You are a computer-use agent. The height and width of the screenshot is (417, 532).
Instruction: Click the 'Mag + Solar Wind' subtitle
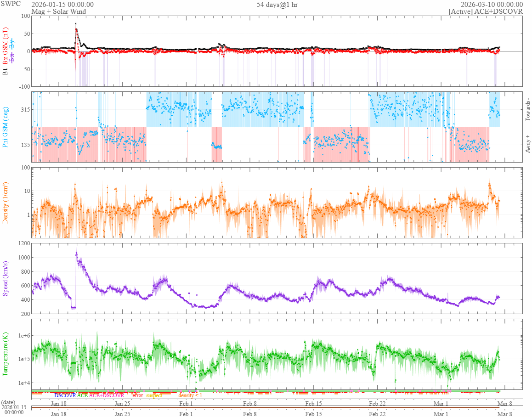pyautogui.click(x=59, y=11)
